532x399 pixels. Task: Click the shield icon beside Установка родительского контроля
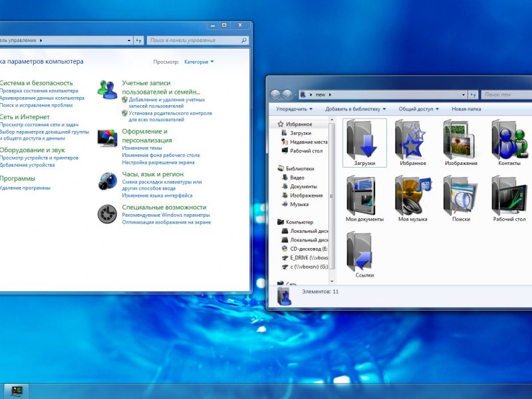[124, 113]
